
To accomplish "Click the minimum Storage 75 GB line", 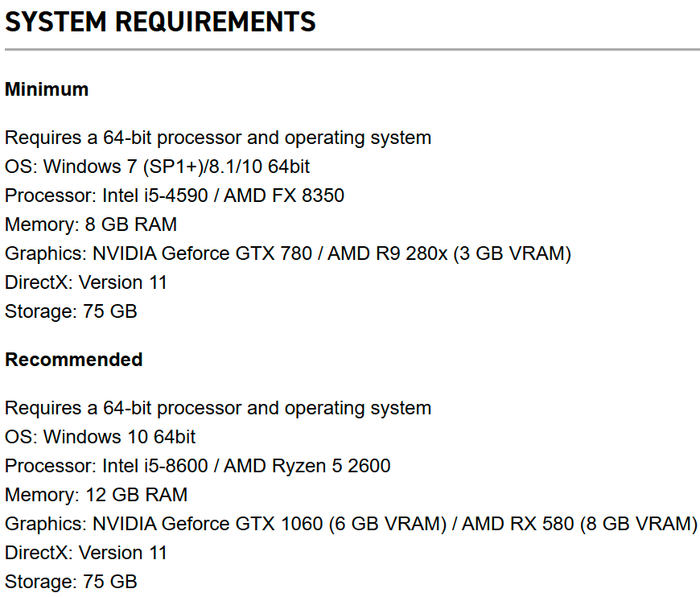I will point(71,311).
